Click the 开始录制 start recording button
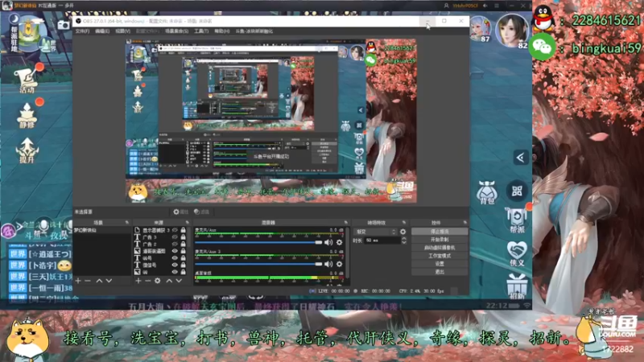Screen dimensions: 644x362 pyautogui.click(x=440, y=240)
